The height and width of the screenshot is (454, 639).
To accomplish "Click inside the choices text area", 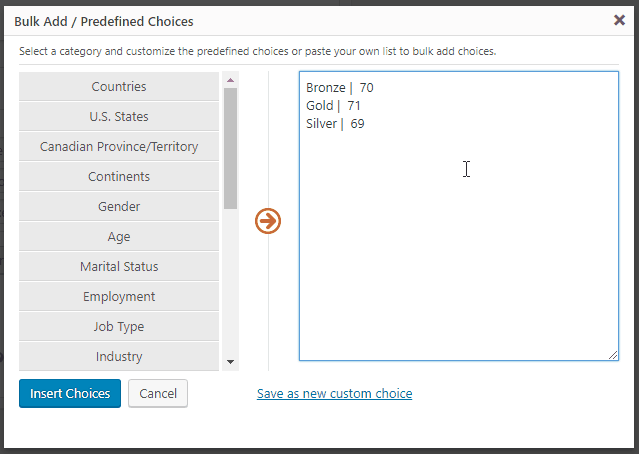I will (x=459, y=216).
